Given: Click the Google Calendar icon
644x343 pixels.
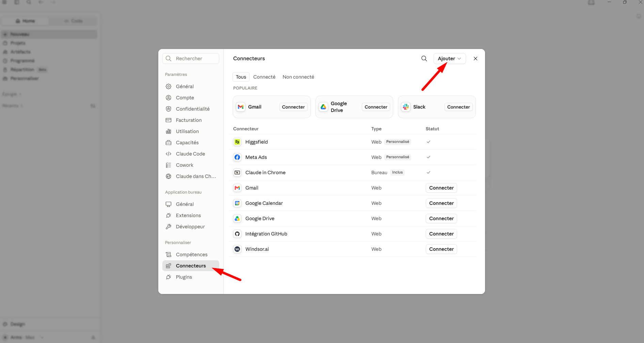Looking at the screenshot, I should click(237, 203).
